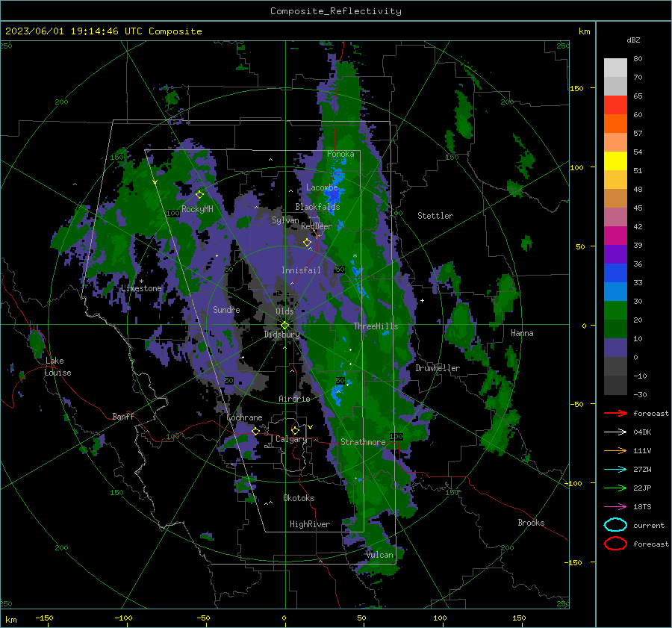The image size is (672, 628).
Task: Click the Brooks city label
Action: [531, 523]
